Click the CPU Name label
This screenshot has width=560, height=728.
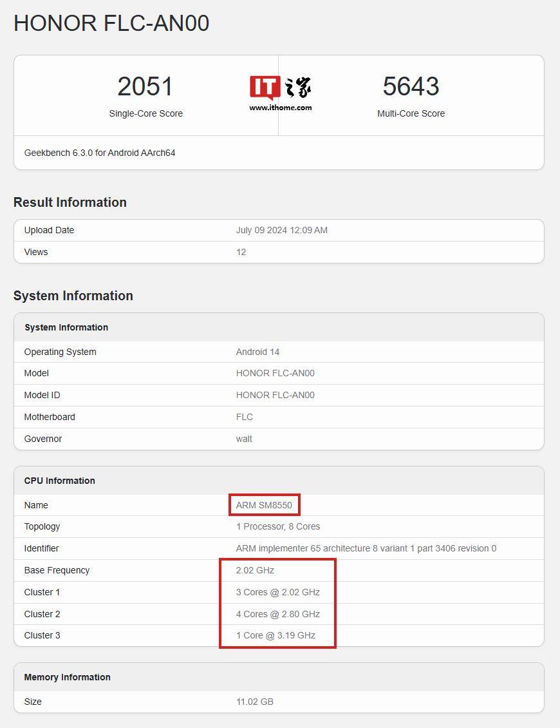[x=36, y=505]
